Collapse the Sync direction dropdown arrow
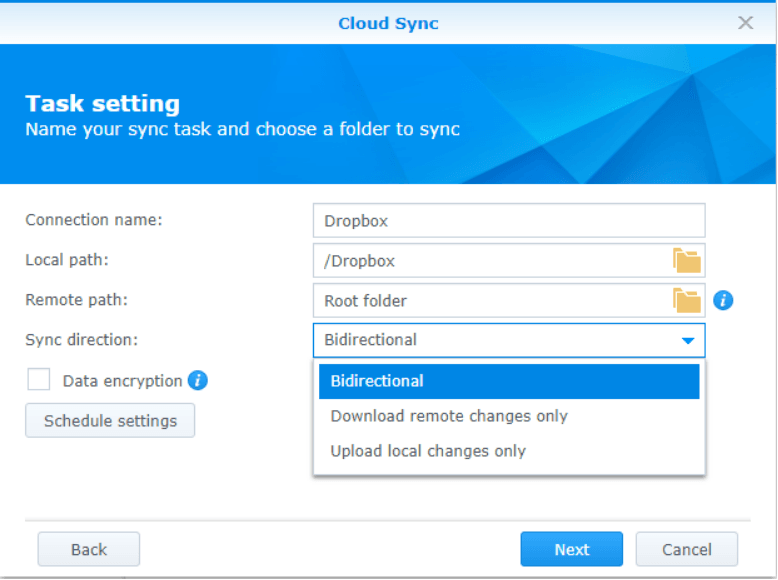 [x=688, y=341]
